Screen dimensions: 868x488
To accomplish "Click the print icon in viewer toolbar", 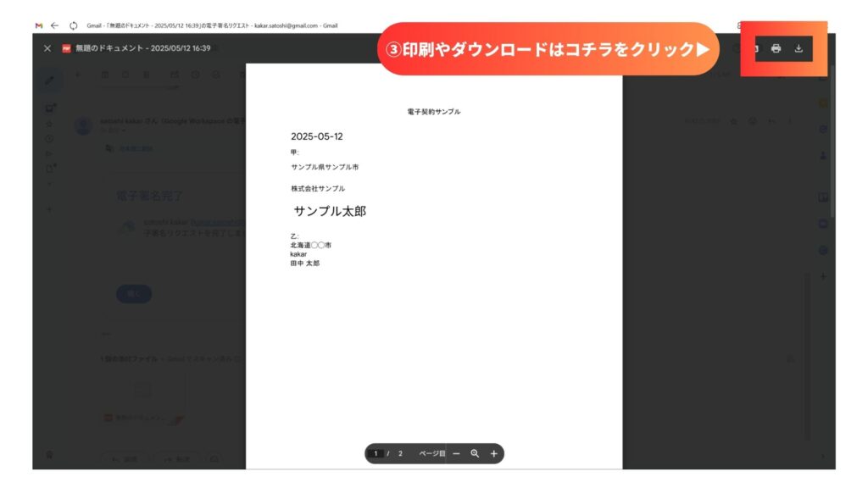I will tap(776, 48).
